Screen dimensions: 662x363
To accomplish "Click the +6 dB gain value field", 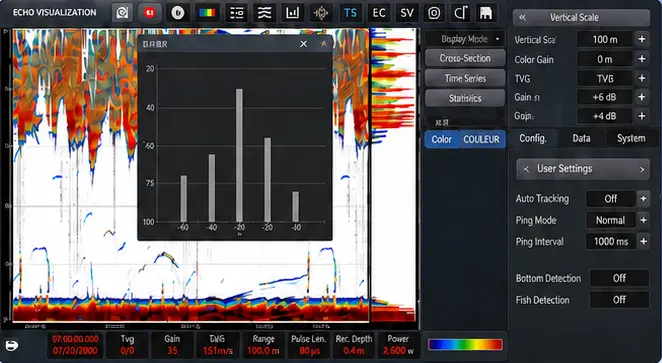I will [605, 97].
